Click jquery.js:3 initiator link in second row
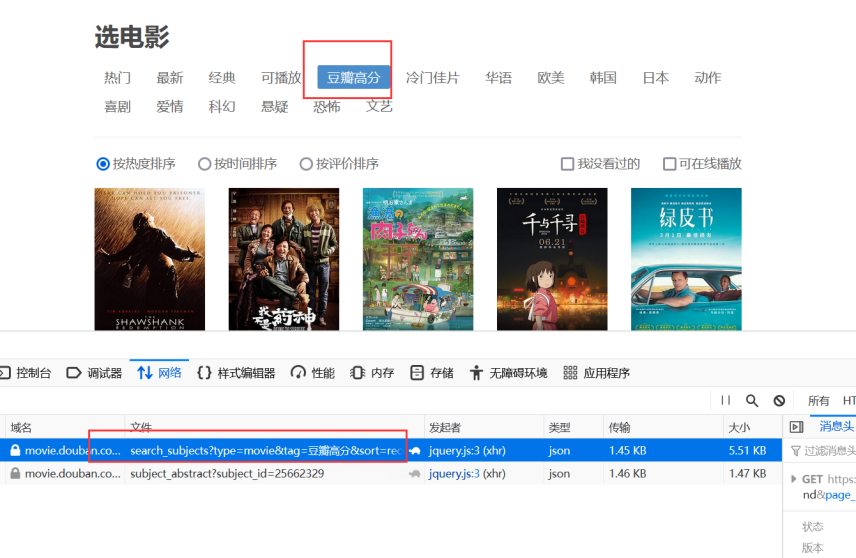Viewport: 856px width, 558px height. (454, 473)
